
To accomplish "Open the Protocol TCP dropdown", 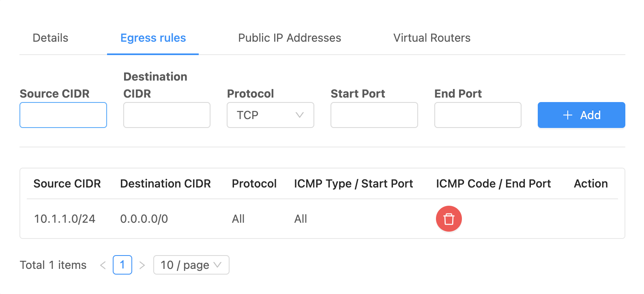I will [x=270, y=115].
